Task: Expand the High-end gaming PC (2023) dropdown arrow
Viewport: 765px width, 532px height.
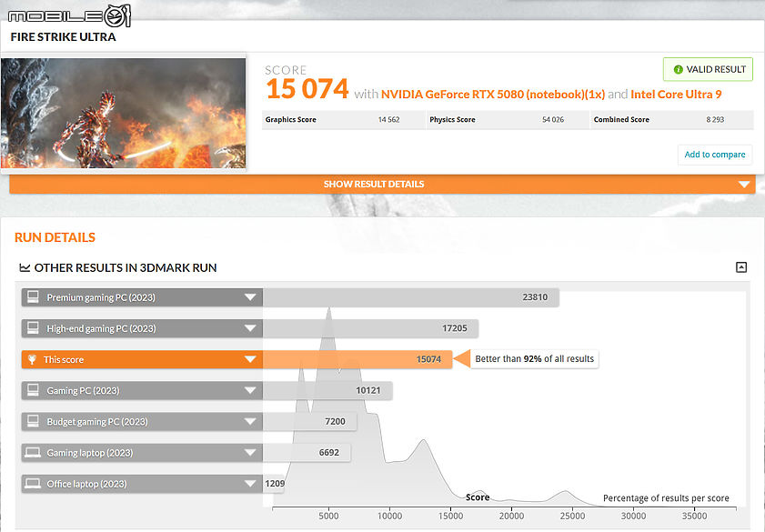Action: [250, 328]
